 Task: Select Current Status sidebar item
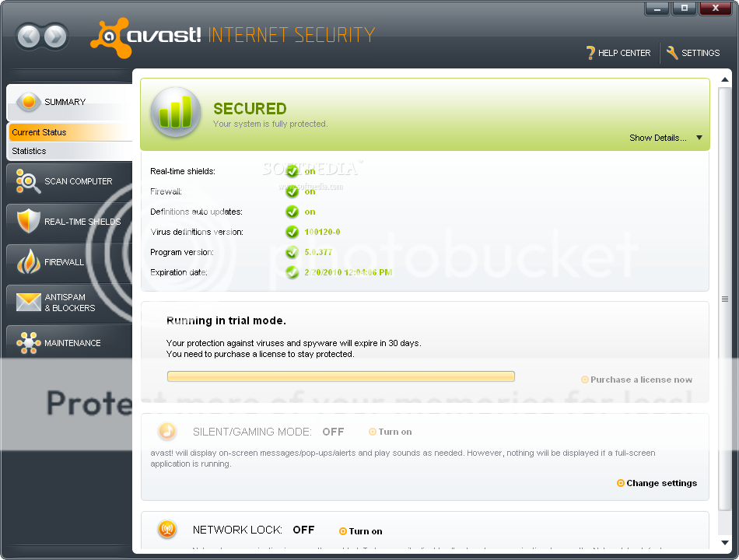point(70,132)
